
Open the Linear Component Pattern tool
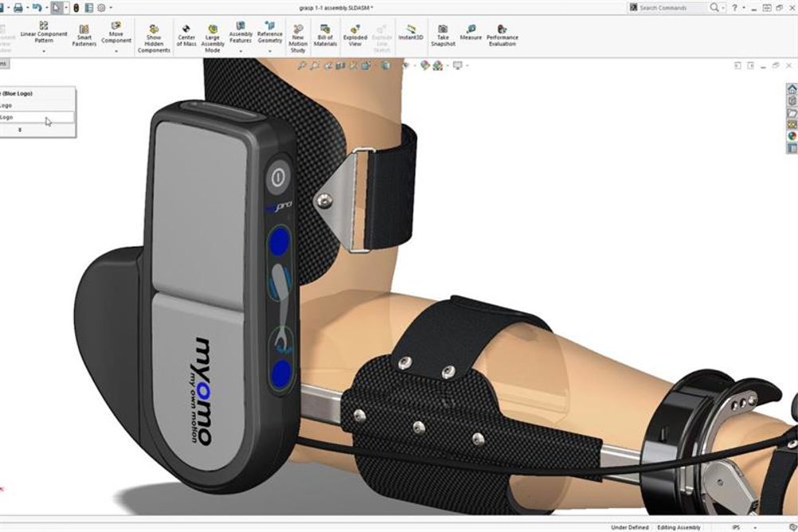click(x=44, y=32)
